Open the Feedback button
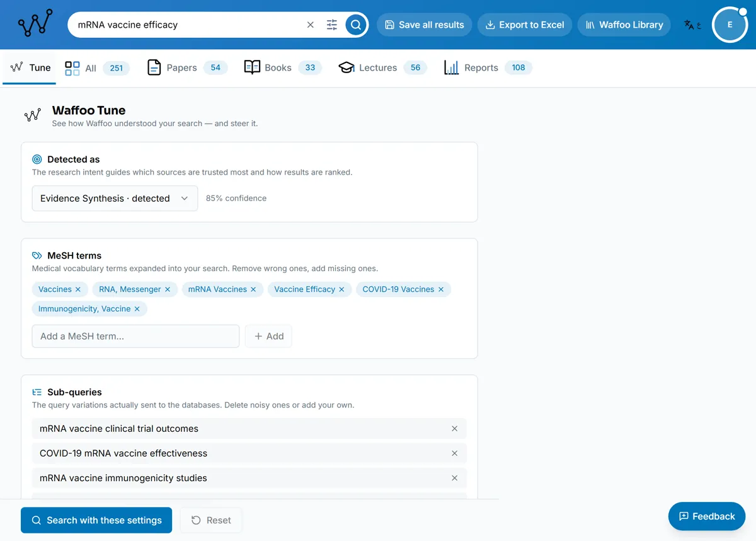 pyautogui.click(x=707, y=516)
